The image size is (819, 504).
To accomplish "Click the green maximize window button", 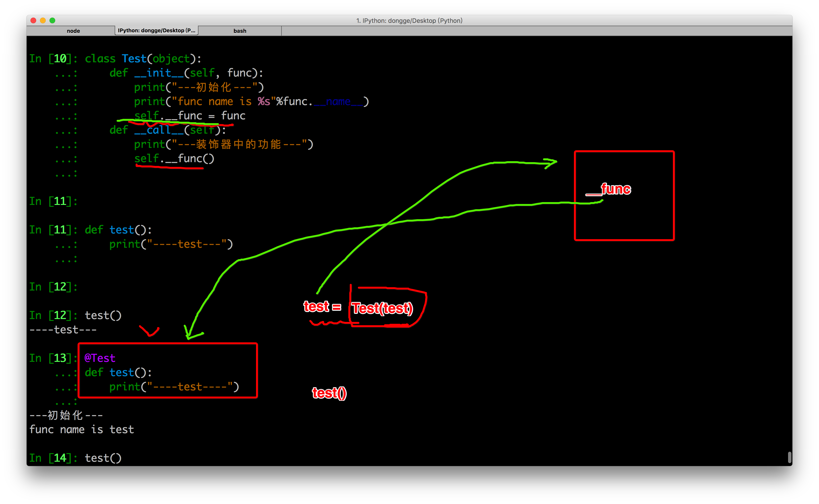I will click(x=52, y=20).
